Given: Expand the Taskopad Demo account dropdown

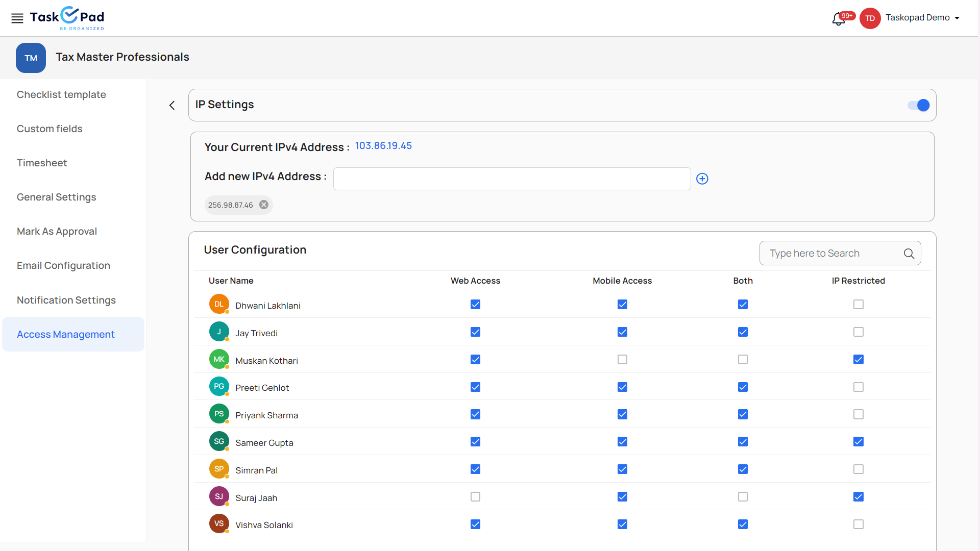Looking at the screenshot, I should pyautogui.click(x=957, y=18).
